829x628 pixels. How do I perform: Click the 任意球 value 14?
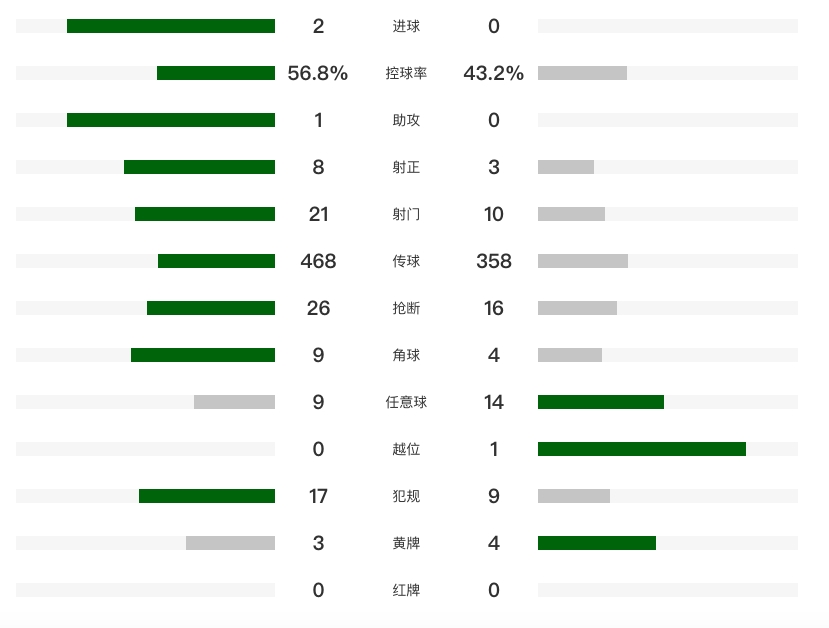pos(494,402)
